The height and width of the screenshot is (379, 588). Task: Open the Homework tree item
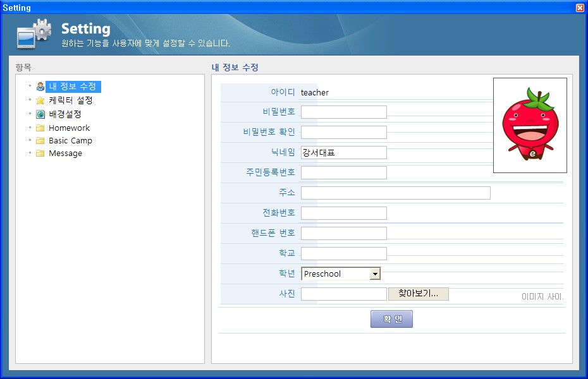(69, 128)
